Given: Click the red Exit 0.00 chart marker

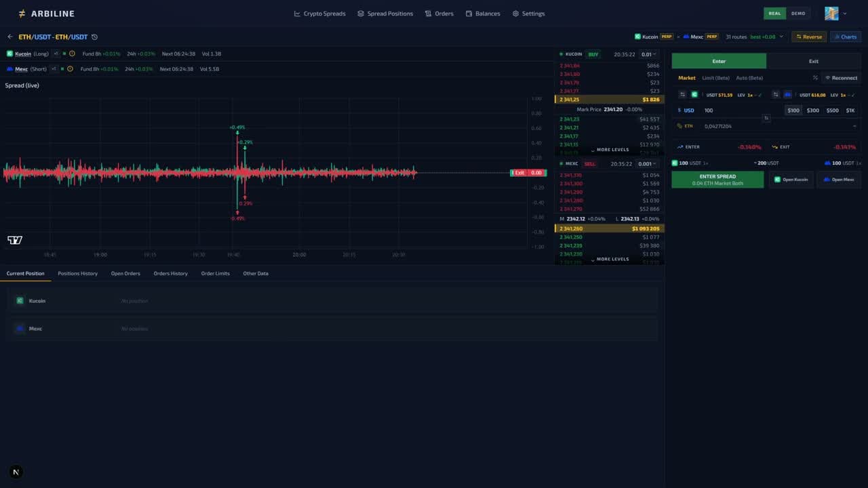Looking at the screenshot, I should [529, 173].
